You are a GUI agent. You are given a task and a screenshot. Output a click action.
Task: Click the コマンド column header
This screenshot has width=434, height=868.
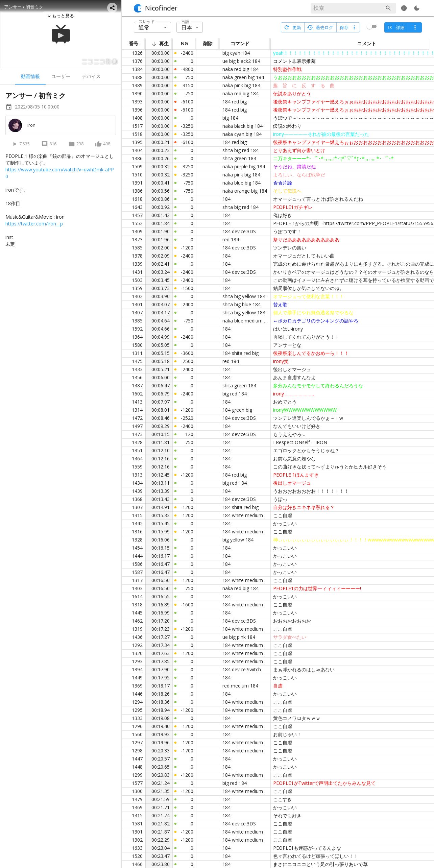tap(240, 44)
